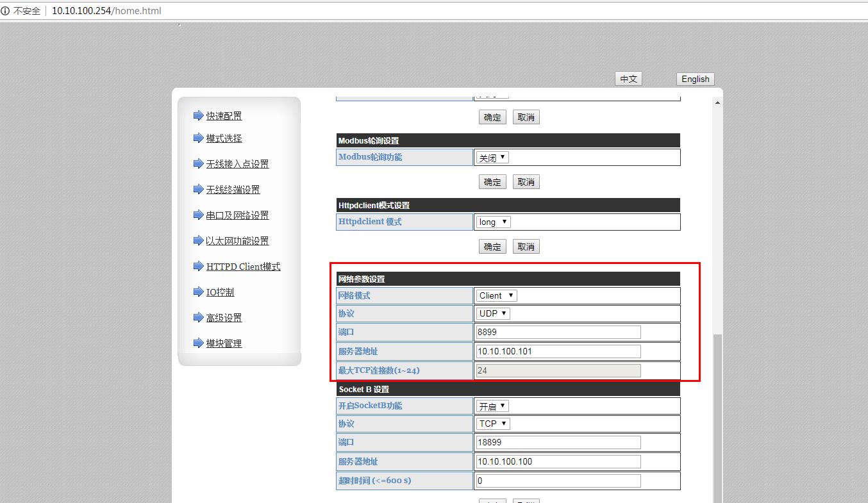Click the page vertical scrollbar thumb
This screenshot has width=868, height=503.
coord(717,416)
